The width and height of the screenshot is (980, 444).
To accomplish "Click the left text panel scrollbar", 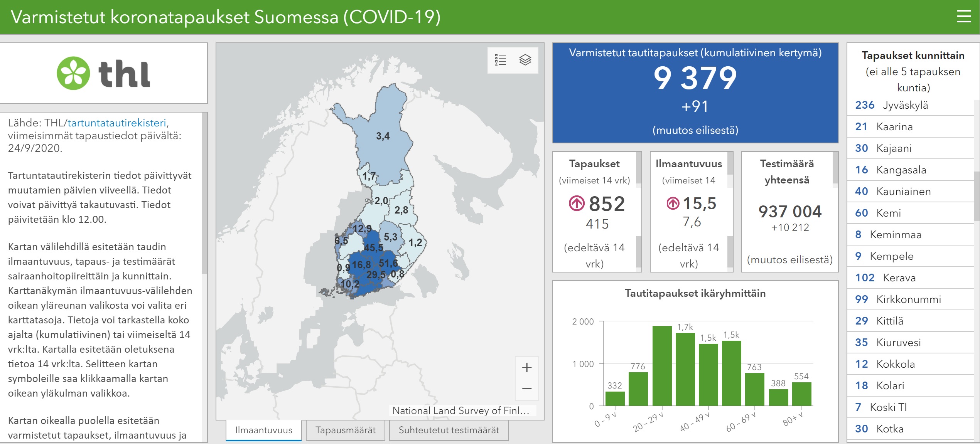I will click(204, 193).
